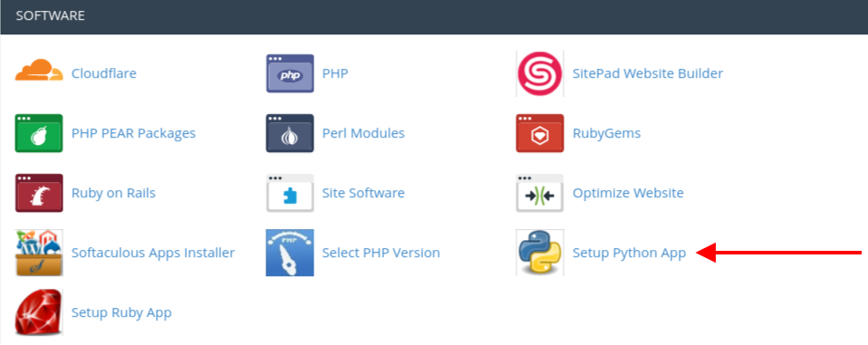
Task: Click the Softaculous crate icon
Action: 39,253
